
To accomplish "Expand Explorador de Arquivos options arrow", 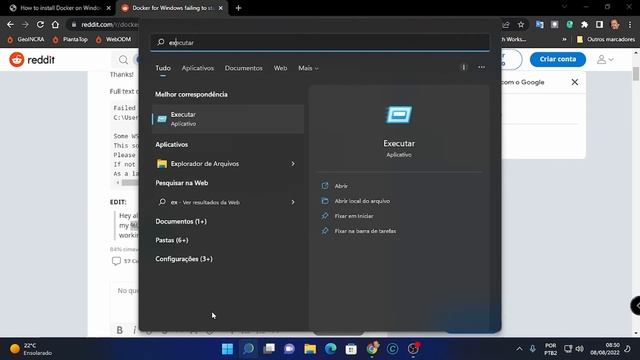I will [x=293, y=164].
